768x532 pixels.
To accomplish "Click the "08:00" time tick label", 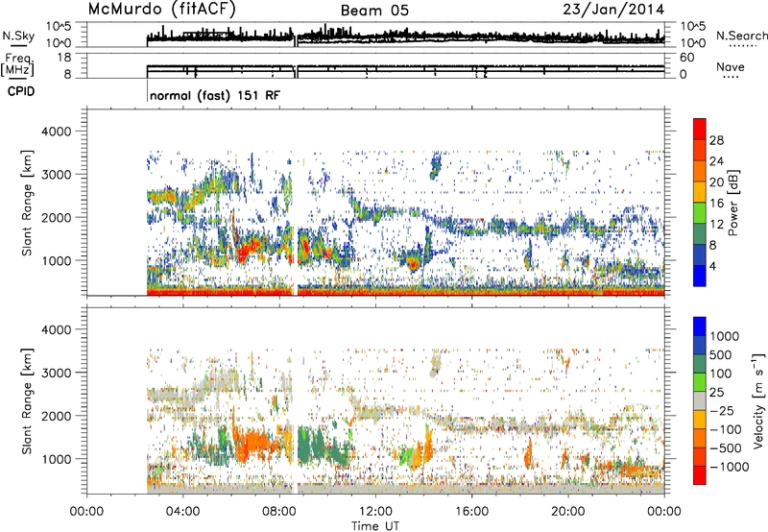I will (279, 512).
